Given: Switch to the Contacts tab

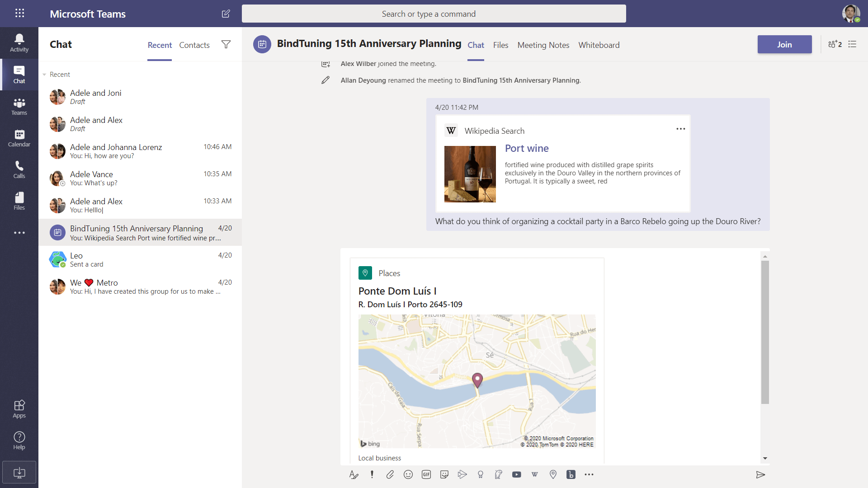Looking at the screenshot, I should pos(194,45).
